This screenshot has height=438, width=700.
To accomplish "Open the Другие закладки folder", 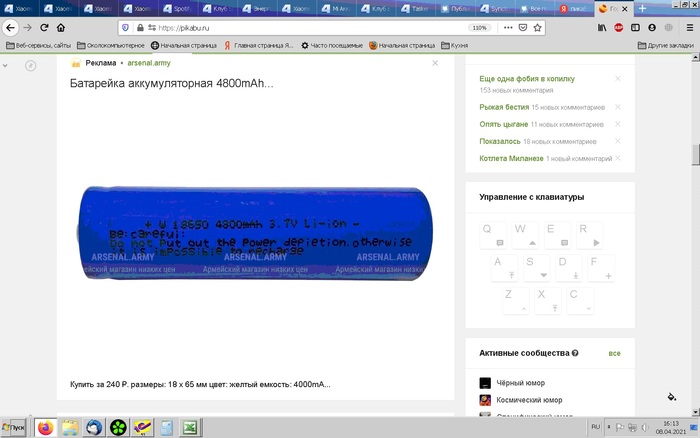I will click(666, 45).
